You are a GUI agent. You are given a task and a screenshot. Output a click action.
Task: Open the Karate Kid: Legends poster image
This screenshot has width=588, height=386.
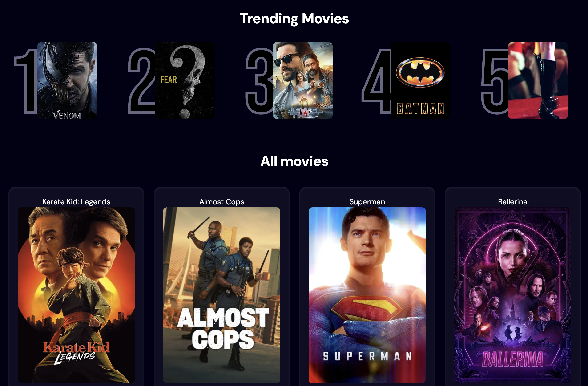(76, 295)
